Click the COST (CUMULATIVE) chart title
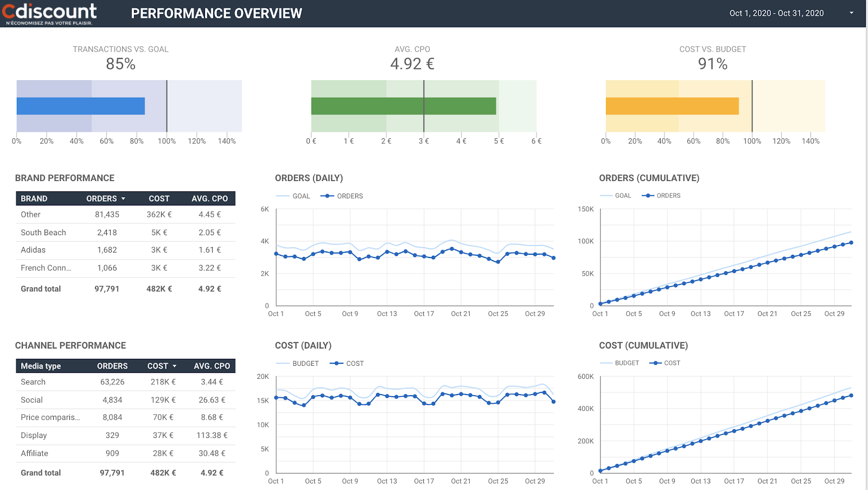 coord(643,345)
